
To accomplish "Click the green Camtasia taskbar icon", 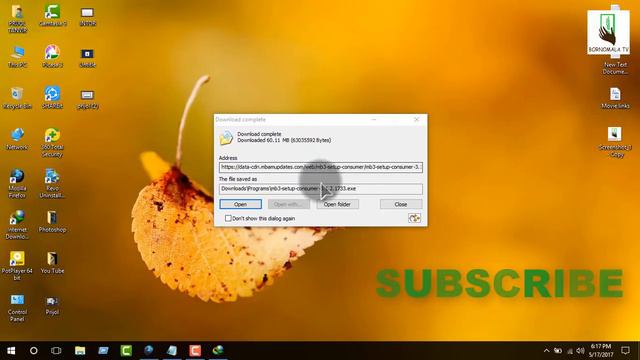I will [x=126, y=351].
